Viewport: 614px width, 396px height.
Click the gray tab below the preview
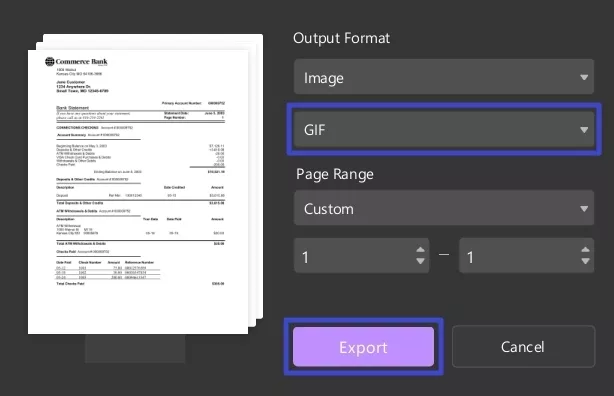click(135, 348)
